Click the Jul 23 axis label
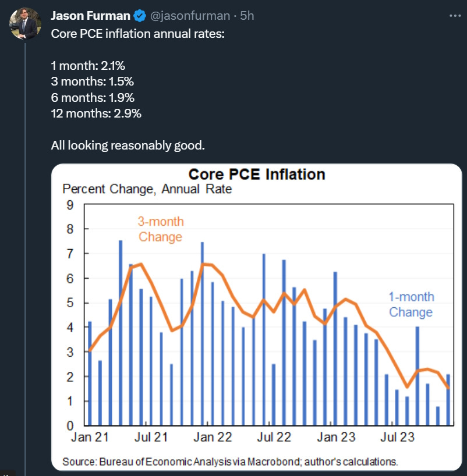 pos(398,437)
